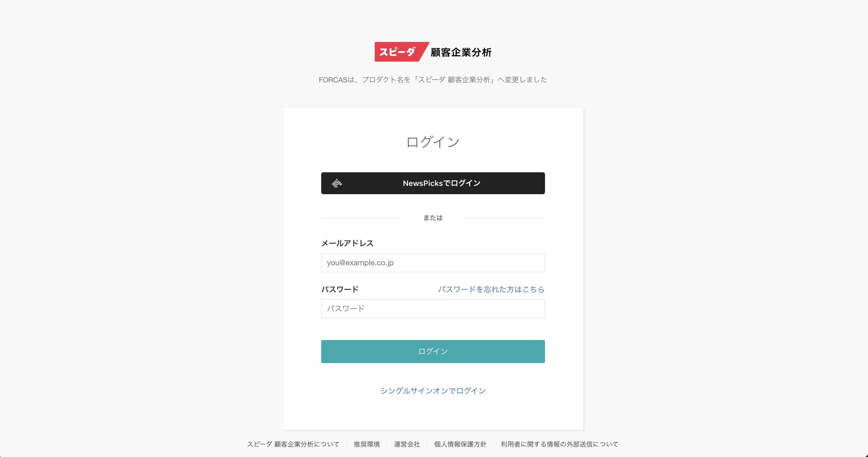Click the you@example.co.jp placeholder text
Viewport: 868px width, 457px height.
pos(360,263)
